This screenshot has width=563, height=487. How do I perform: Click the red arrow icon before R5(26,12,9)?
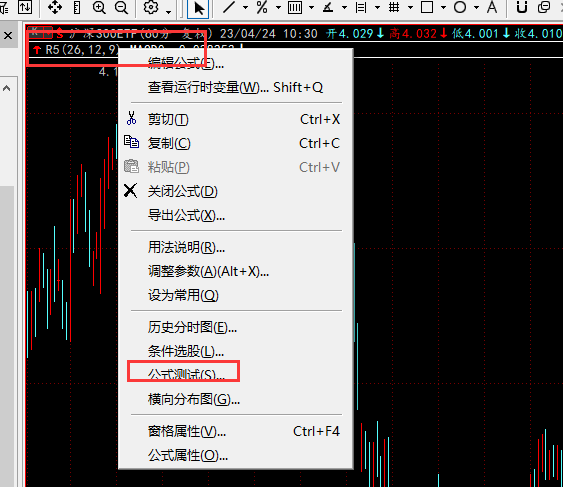tap(37, 50)
